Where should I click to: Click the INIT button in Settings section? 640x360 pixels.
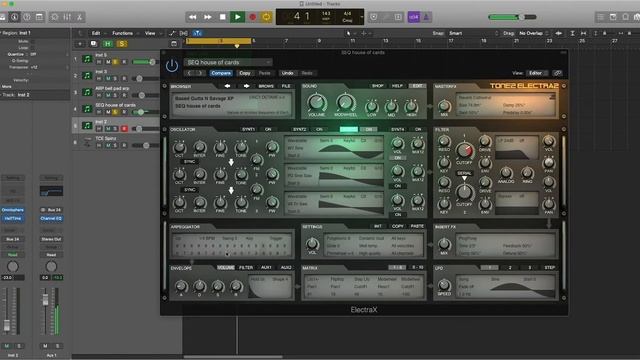(x=378, y=226)
